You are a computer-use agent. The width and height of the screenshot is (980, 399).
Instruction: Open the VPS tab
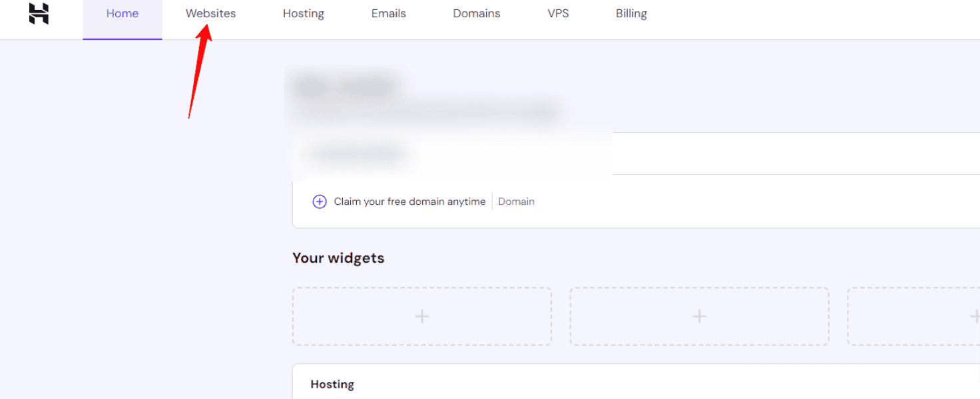tap(558, 13)
